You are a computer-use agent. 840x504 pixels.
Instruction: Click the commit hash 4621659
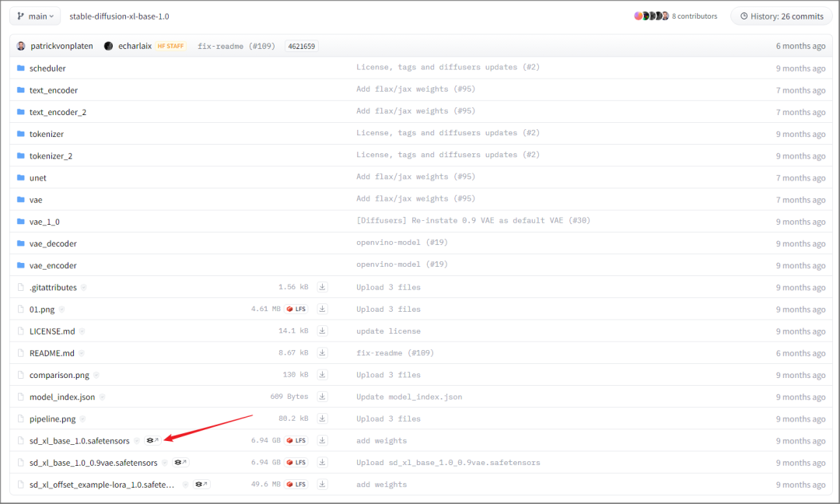302,46
